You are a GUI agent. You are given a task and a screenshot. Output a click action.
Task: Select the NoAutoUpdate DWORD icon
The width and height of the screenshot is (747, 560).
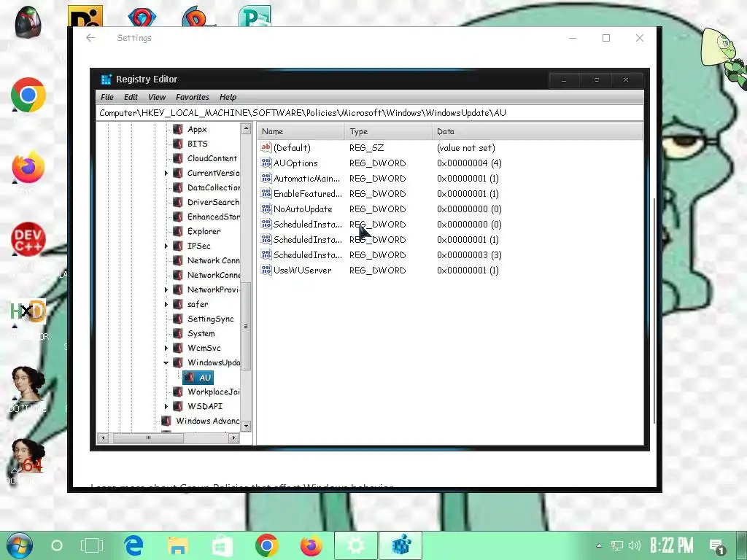point(266,209)
